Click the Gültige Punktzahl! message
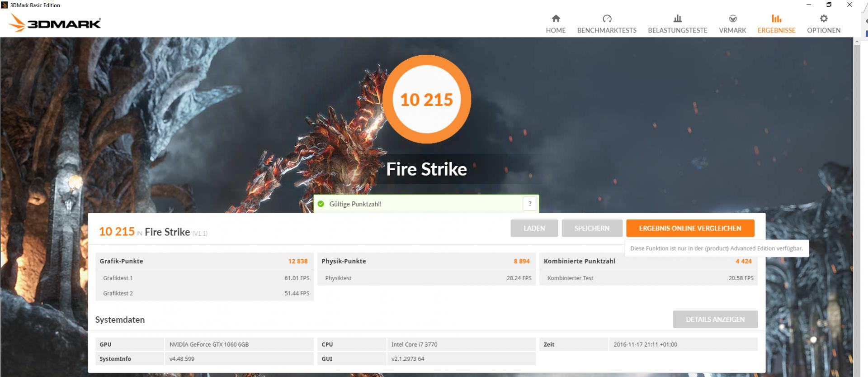The height and width of the screenshot is (377, 868). click(355, 204)
